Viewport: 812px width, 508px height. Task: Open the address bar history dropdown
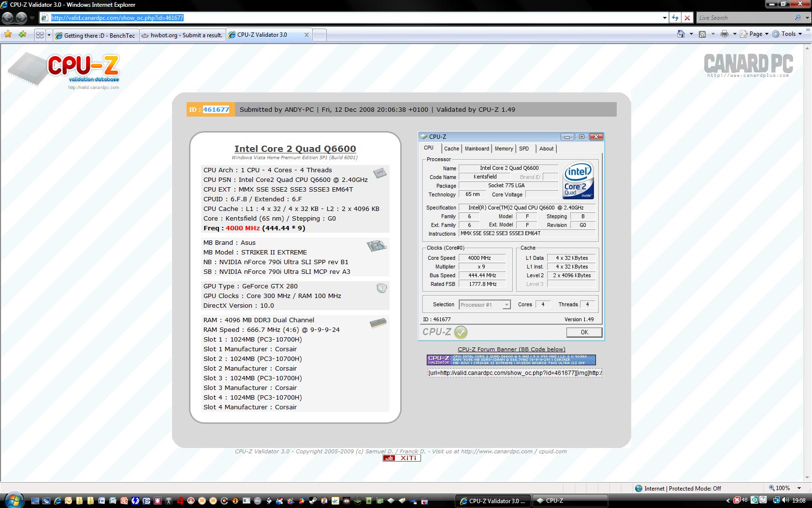pos(665,18)
